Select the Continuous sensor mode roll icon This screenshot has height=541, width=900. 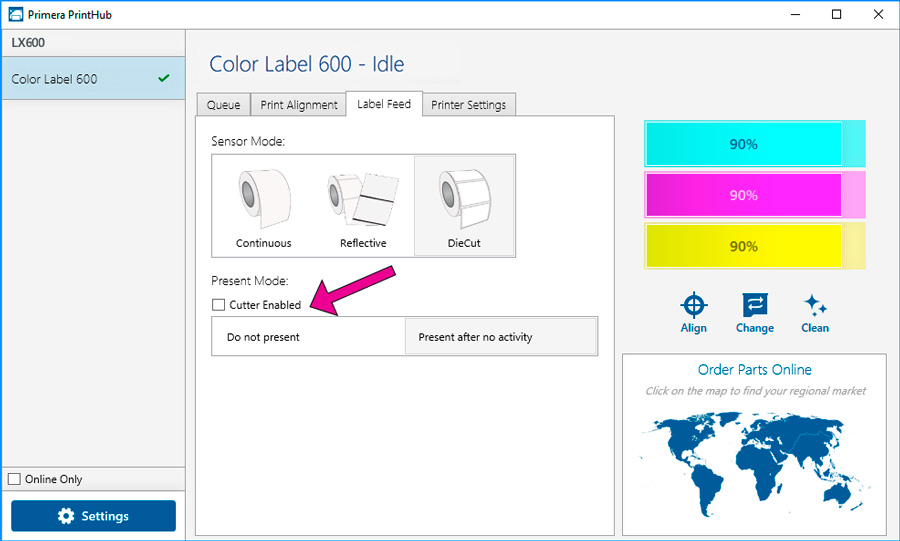coord(263,199)
